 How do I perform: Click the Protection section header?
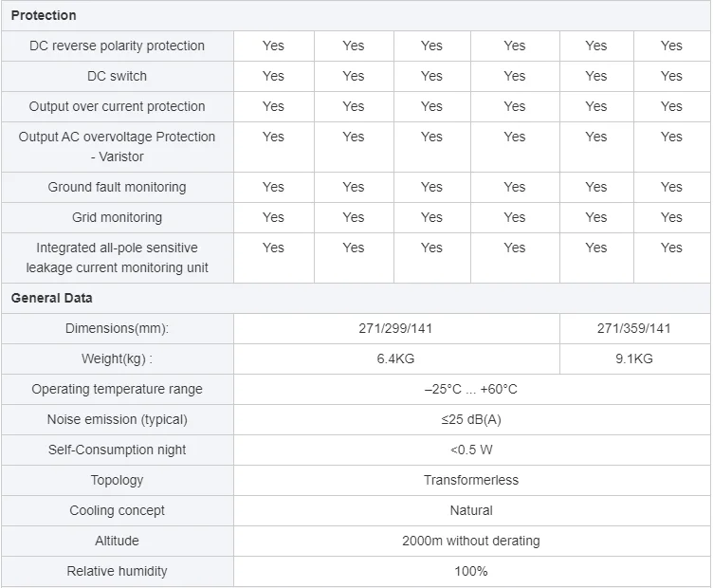click(x=44, y=15)
